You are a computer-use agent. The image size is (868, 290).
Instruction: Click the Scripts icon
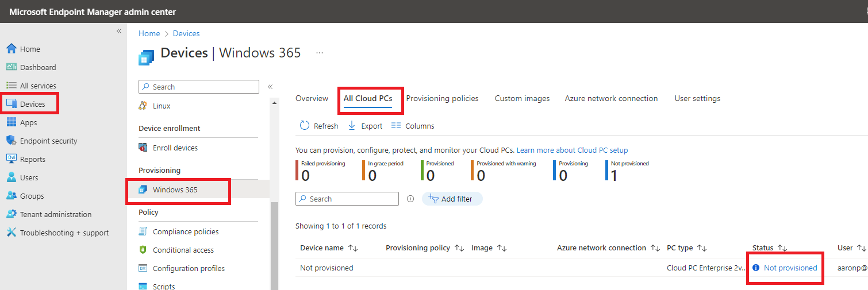(x=143, y=286)
